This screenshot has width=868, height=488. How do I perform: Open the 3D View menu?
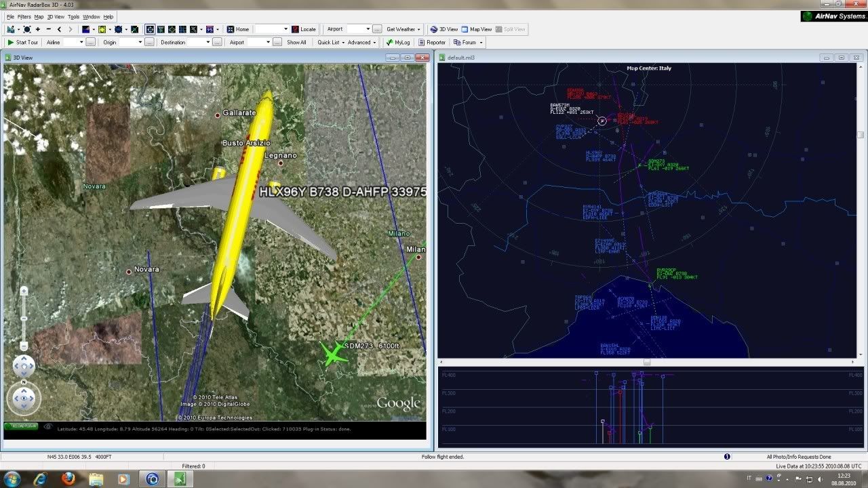(56, 16)
